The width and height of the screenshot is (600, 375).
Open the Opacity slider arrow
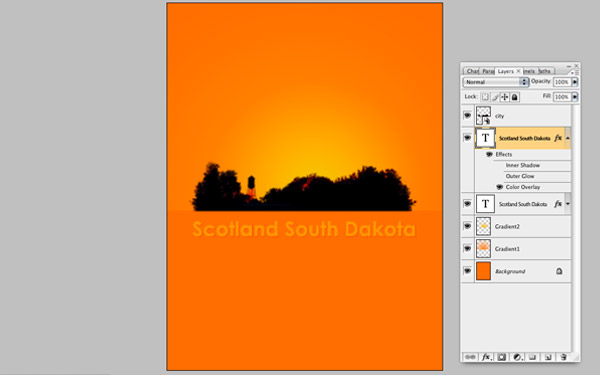click(x=575, y=82)
